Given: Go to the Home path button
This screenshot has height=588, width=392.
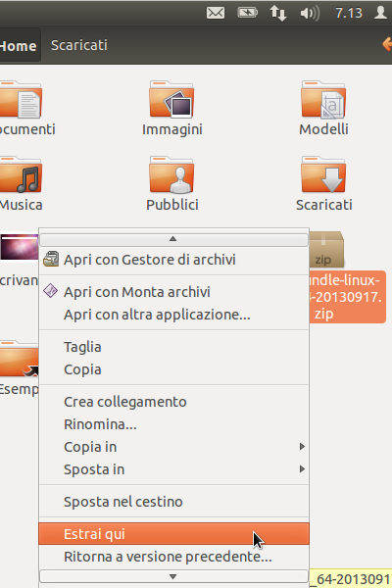Looking at the screenshot, I should tap(20, 45).
